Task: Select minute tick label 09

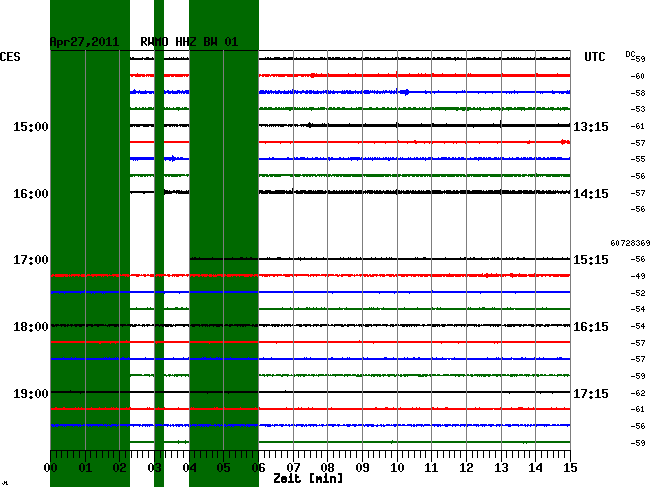Action: (x=362, y=468)
